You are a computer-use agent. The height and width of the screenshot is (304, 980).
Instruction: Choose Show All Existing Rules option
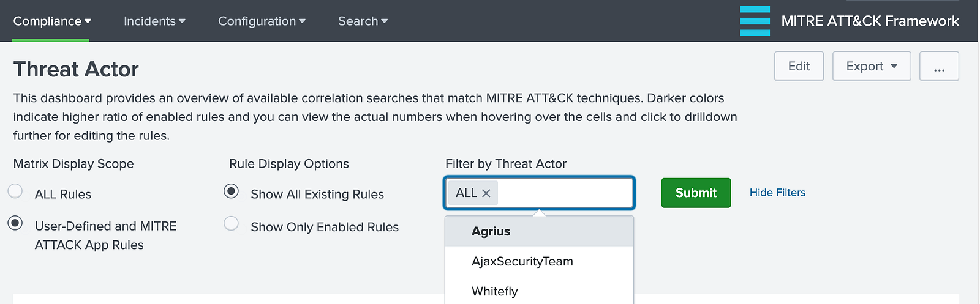231,191
